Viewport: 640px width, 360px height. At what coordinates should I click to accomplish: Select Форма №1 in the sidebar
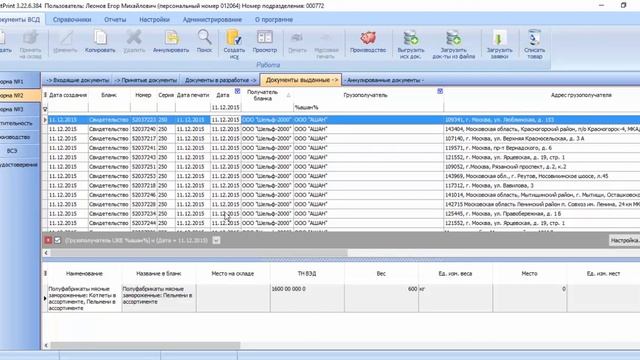coord(20,81)
